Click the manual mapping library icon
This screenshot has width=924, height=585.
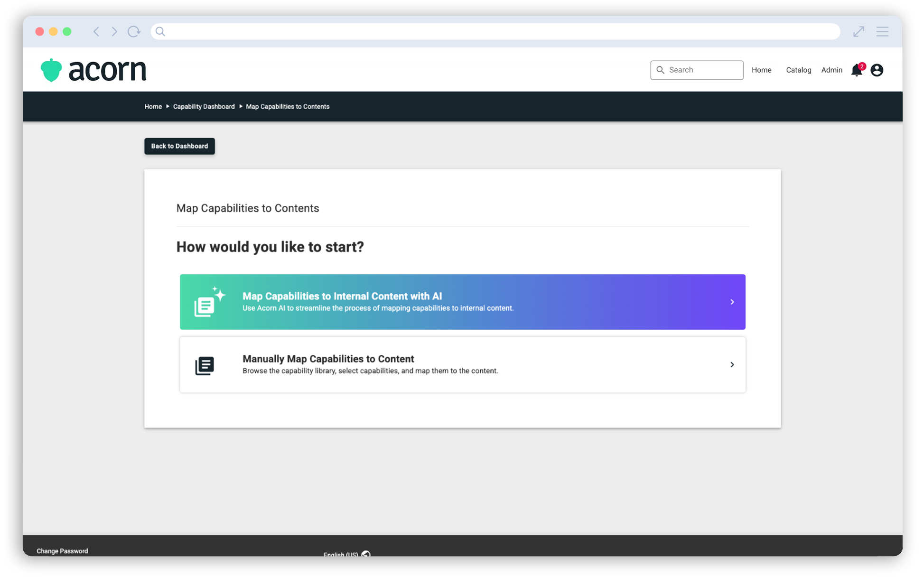coord(205,366)
